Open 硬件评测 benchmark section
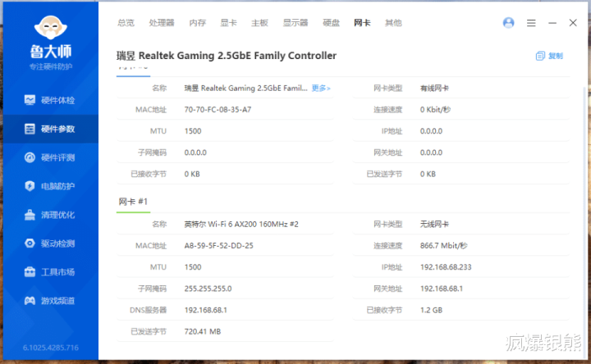 click(x=50, y=157)
